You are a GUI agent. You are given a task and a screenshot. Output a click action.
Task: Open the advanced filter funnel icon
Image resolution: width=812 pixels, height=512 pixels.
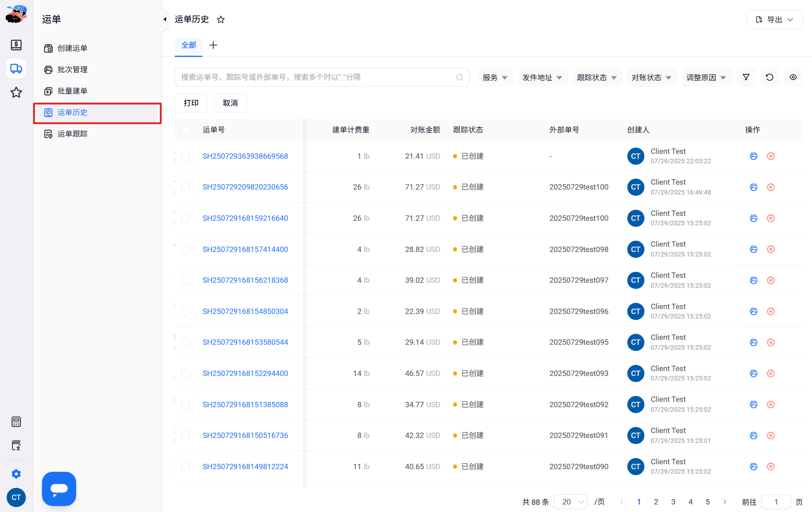tap(746, 77)
